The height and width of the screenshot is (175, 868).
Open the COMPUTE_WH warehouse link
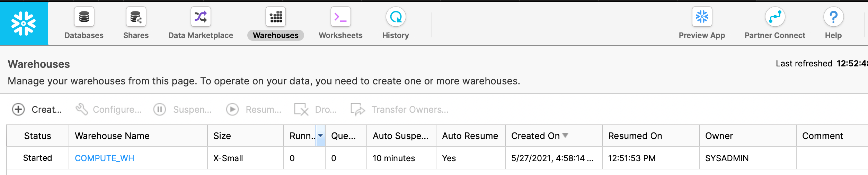click(x=105, y=158)
